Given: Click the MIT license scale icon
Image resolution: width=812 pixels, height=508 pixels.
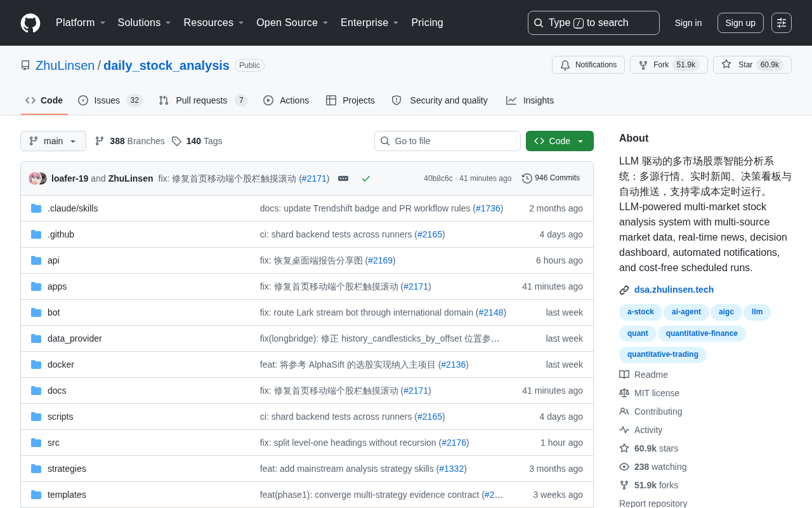Looking at the screenshot, I should click(624, 393).
